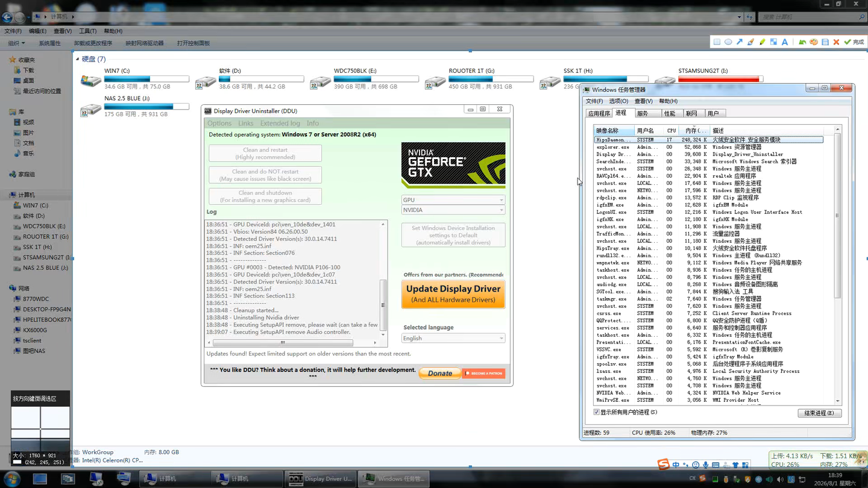This screenshot has width=868, height=488.
Task: Open the 组织 dropdown in Explorer toolbar
Action: coord(16,43)
